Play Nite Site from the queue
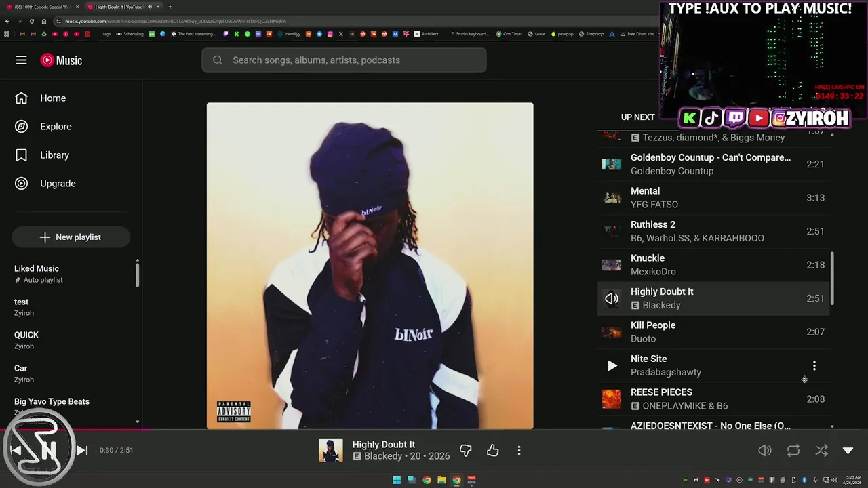The height and width of the screenshot is (488, 868). pos(612,366)
